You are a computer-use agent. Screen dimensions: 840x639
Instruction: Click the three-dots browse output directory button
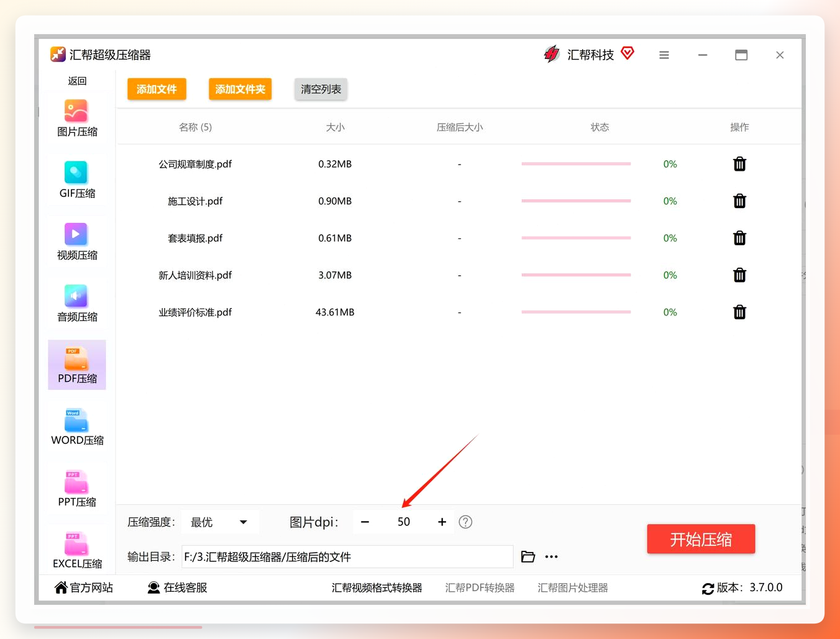pos(551,556)
